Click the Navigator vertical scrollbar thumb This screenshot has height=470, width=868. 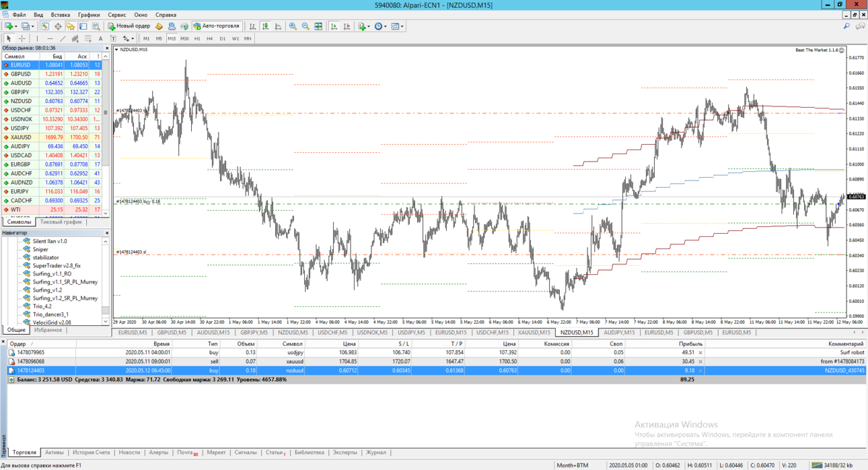pyautogui.click(x=106, y=310)
